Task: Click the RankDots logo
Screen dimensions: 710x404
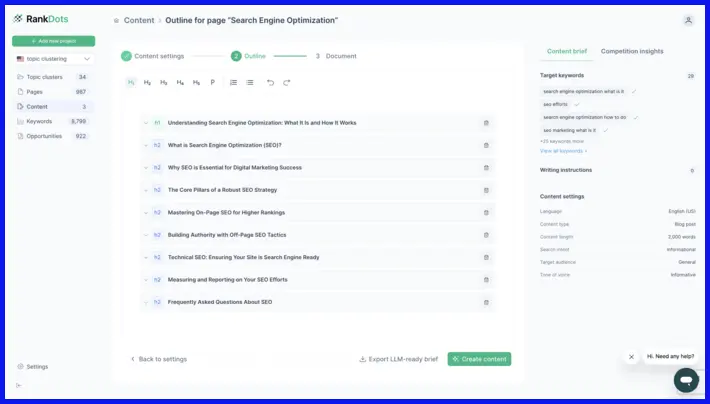Action: point(41,19)
